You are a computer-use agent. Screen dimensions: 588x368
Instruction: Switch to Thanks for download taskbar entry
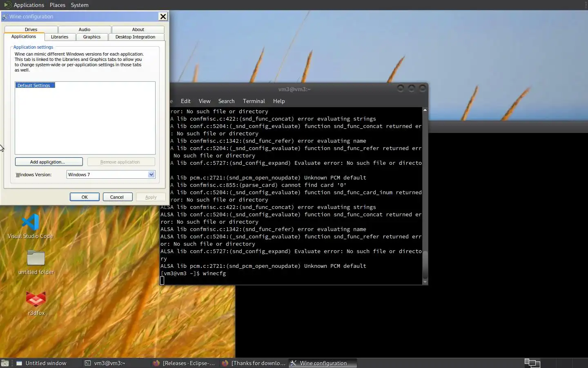[x=254, y=363]
